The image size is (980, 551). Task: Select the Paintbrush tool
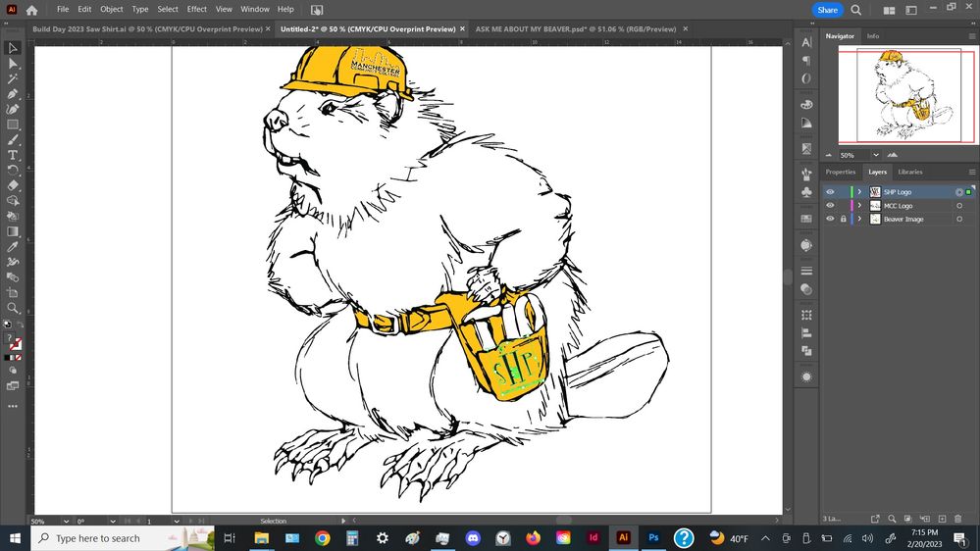13,140
